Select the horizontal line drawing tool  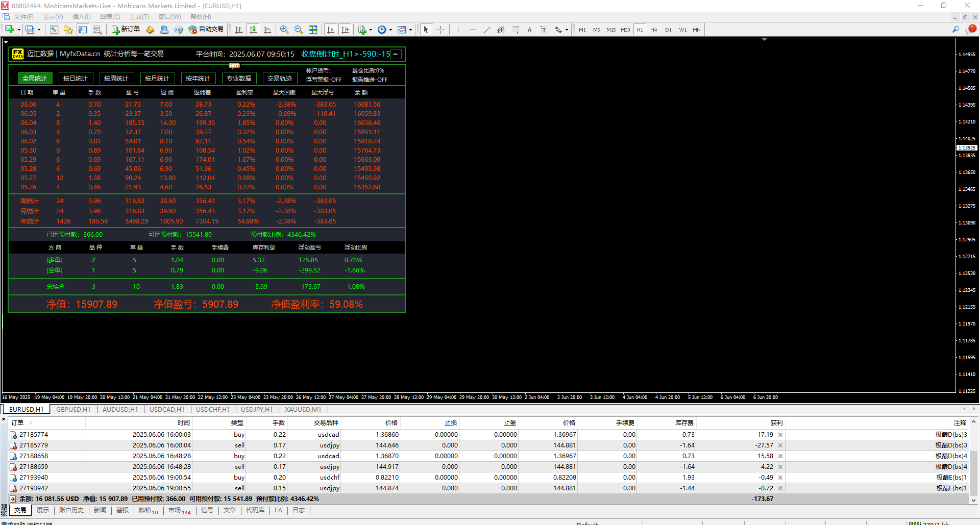coord(472,30)
